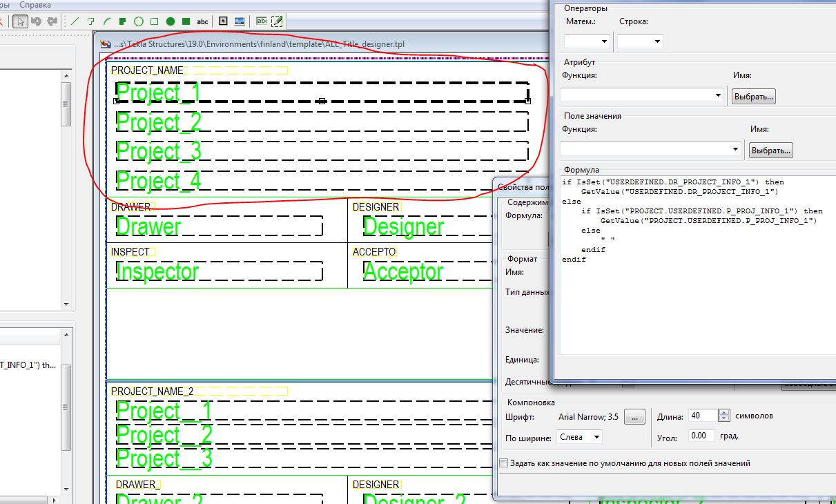Click Выбрать button in Поле значения section
Viewport: 836px width, 504px height.
pyautogui.click(x=771, y=150)
